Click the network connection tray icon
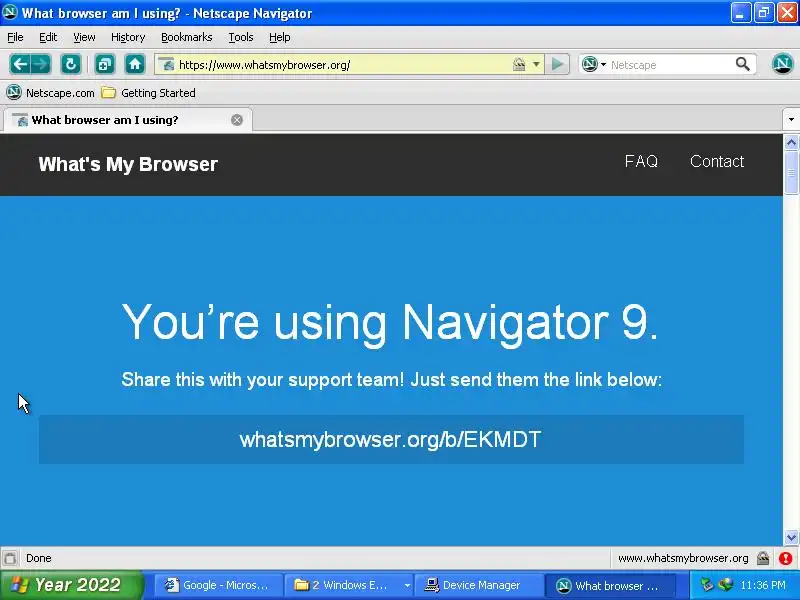 click(726, 585)
